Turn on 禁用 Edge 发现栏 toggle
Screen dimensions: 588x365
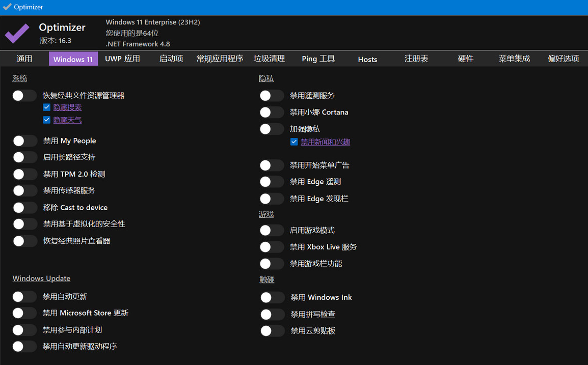(272, 199)
